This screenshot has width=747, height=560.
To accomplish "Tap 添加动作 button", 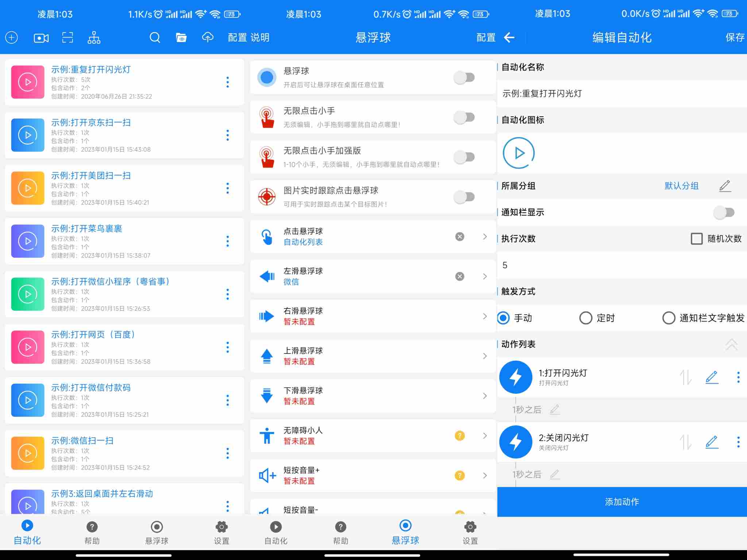I will click(x=622, y=502).
